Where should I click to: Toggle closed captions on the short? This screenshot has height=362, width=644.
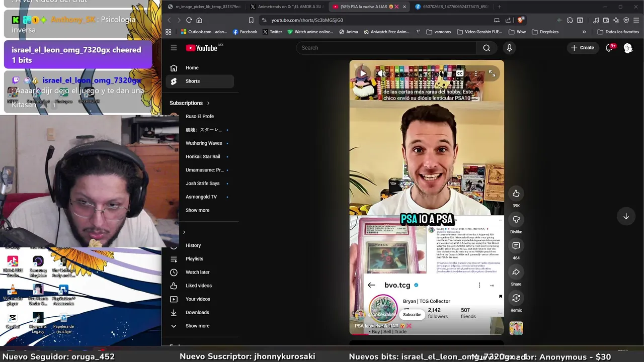tap(459, 73)
